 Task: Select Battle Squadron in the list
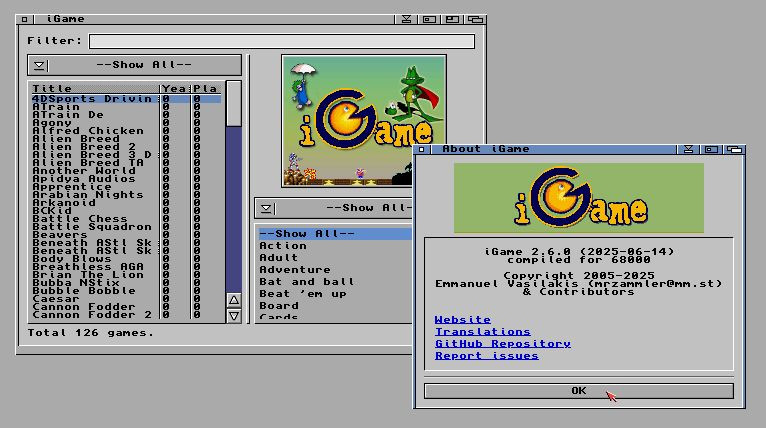(126, 227)
